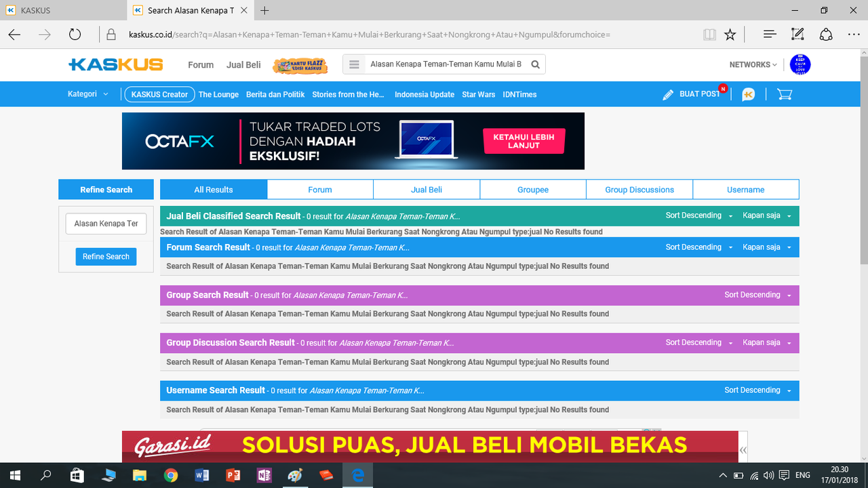This screenshot has height=488, width=868.
Task: Switch to the KASKUS browser tab
Action: (x=62, y=10)
